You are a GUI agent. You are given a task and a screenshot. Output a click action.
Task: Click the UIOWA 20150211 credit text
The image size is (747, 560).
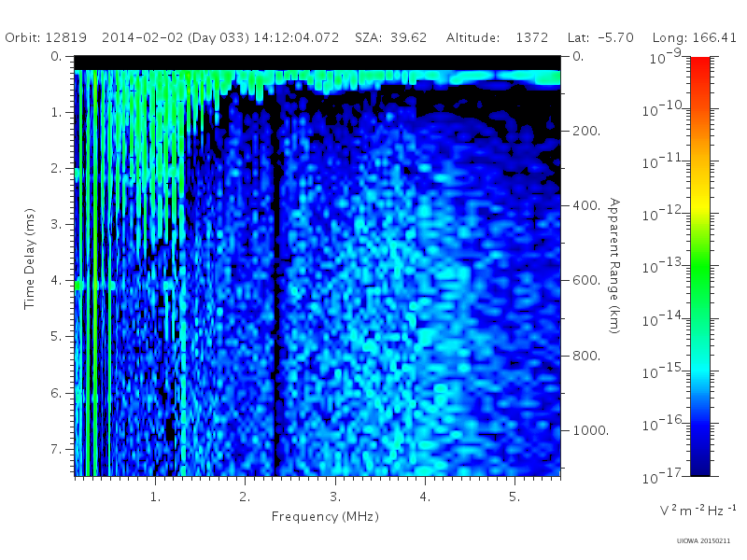pos(703,540)
